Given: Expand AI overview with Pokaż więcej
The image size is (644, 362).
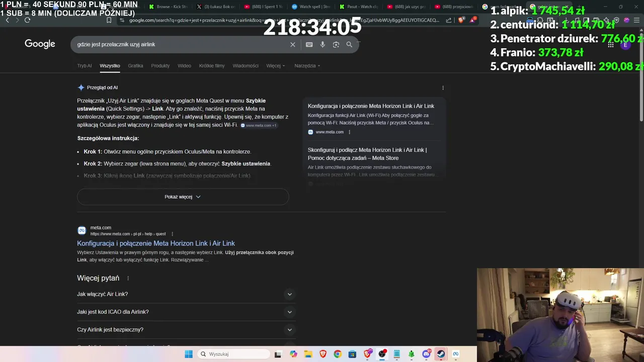Looking at the screenshot, I should click(183, 197).
